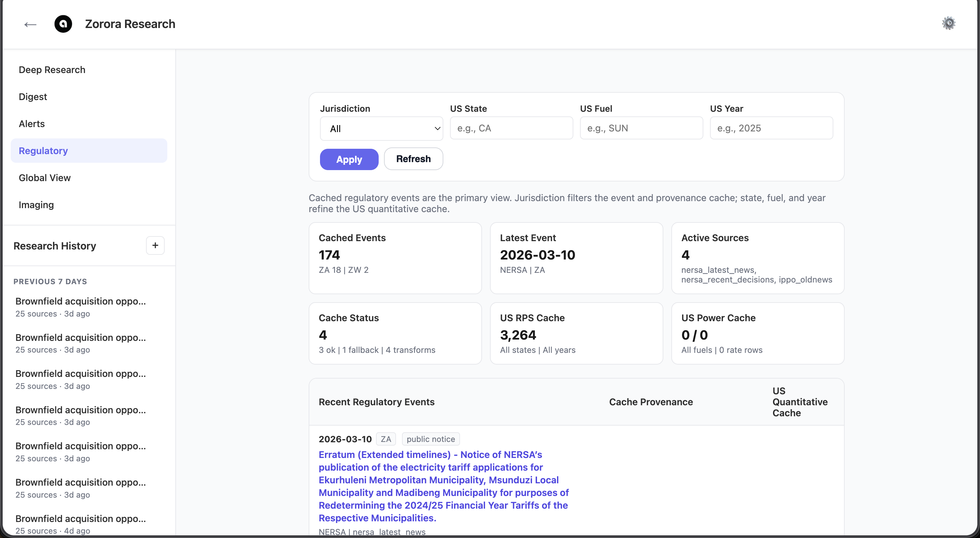Focus the US State filter field

(511, 128)
